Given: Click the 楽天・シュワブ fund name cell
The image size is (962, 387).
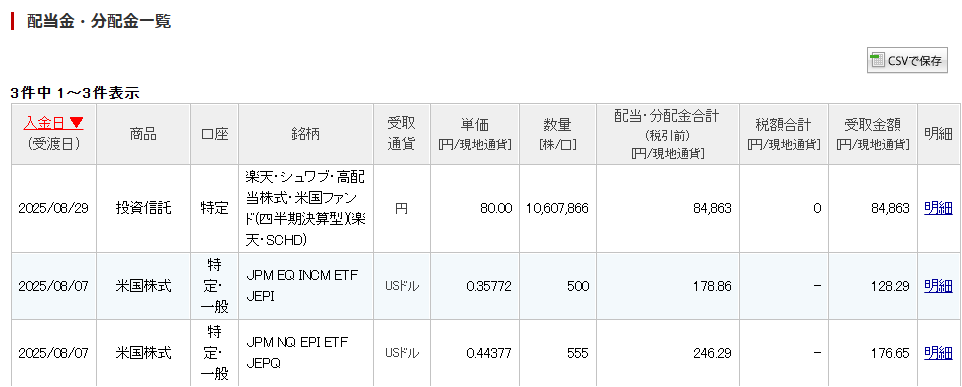Looking at the screenshot, I should 306,209.
